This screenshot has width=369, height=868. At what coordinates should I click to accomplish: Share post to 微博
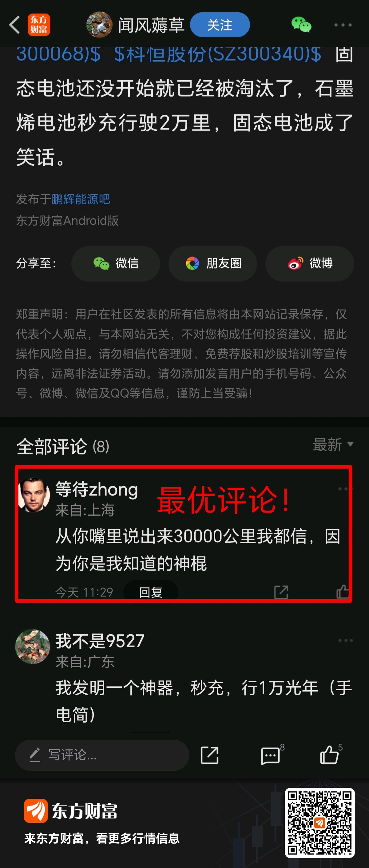(x=310, y=264)
